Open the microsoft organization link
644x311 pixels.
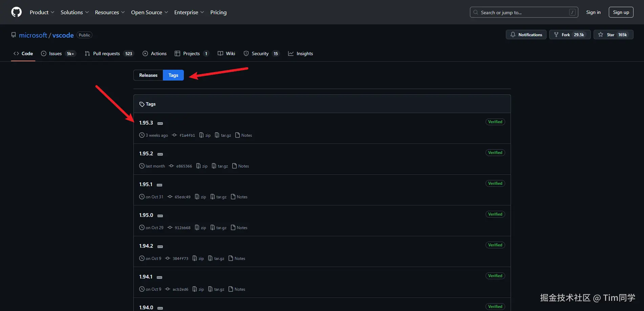[x=33, y=35]
